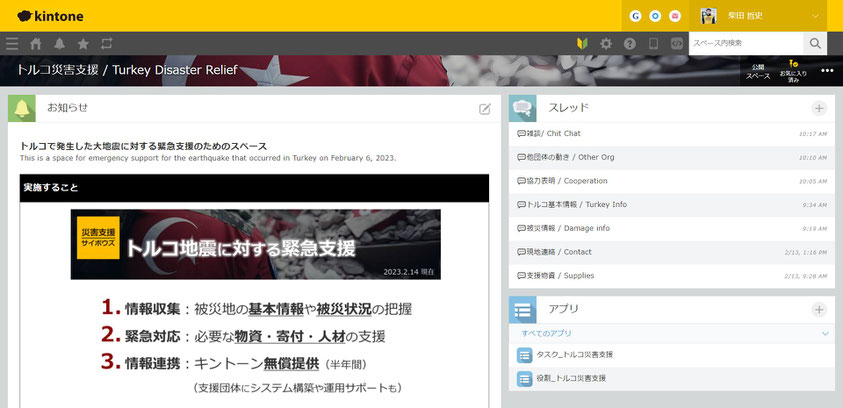Click the 10:17 AM timestamp on Chit Chat

tap(812, 134)
